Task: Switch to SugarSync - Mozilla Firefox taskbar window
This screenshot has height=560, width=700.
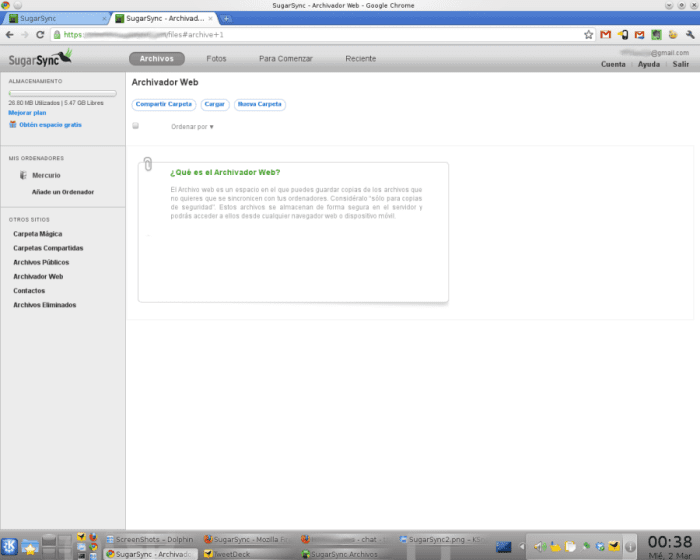Action: click(x=247, y=539)
